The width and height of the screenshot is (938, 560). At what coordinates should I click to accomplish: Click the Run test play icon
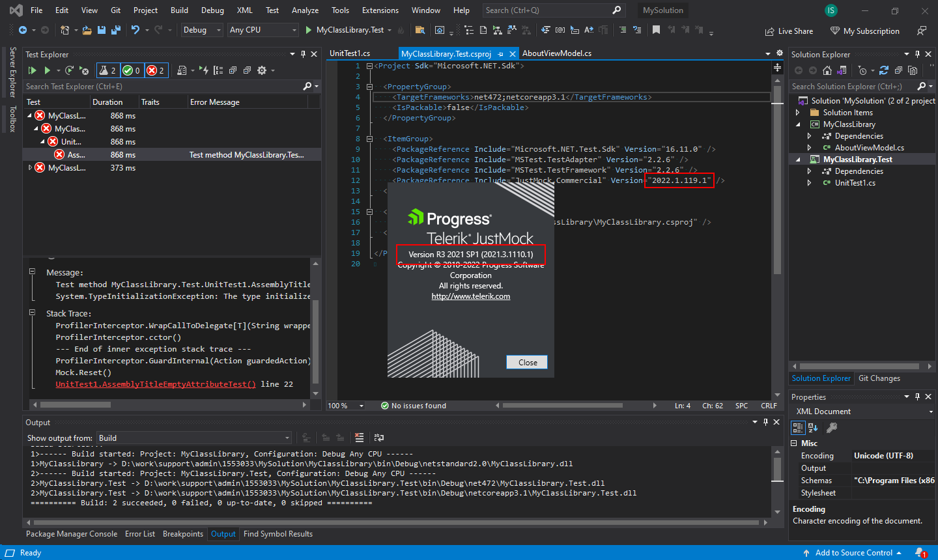point(47,70)
